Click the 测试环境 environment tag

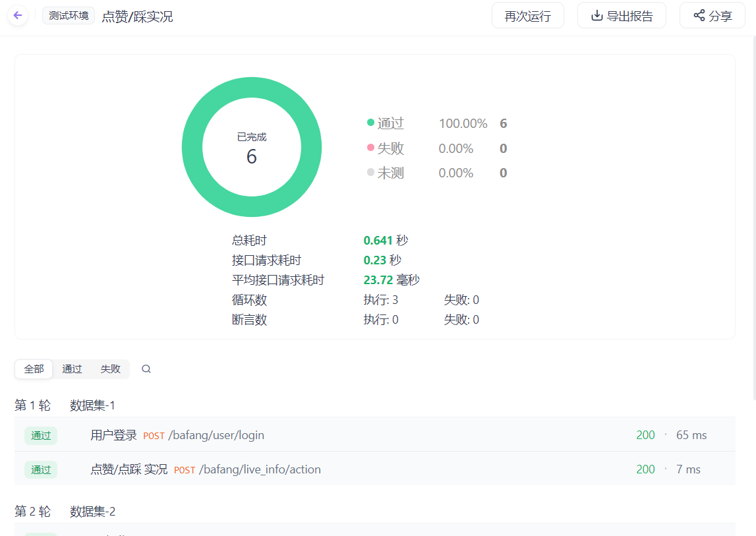tap(69, 16)
